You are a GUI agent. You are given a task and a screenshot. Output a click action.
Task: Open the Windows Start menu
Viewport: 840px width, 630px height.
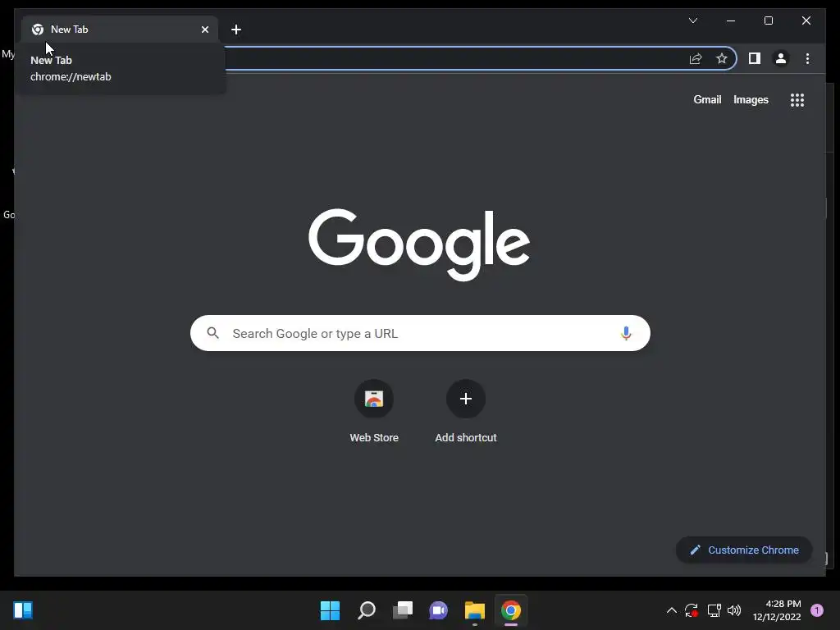[330, 610]
